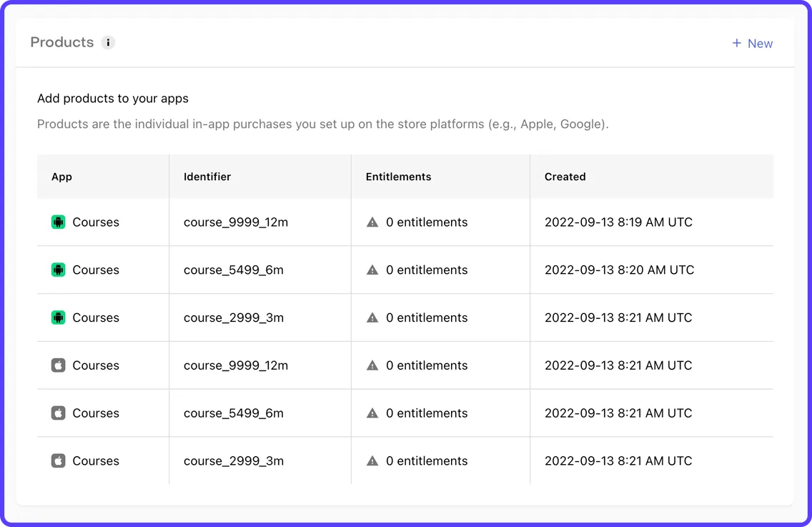Click warning triangle in first product row

point(372,222)
